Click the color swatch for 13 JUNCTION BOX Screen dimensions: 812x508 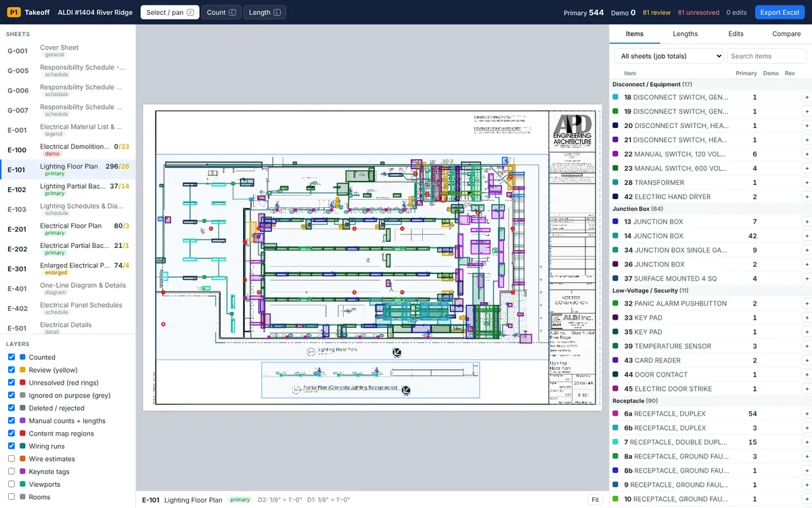(615, 221)
